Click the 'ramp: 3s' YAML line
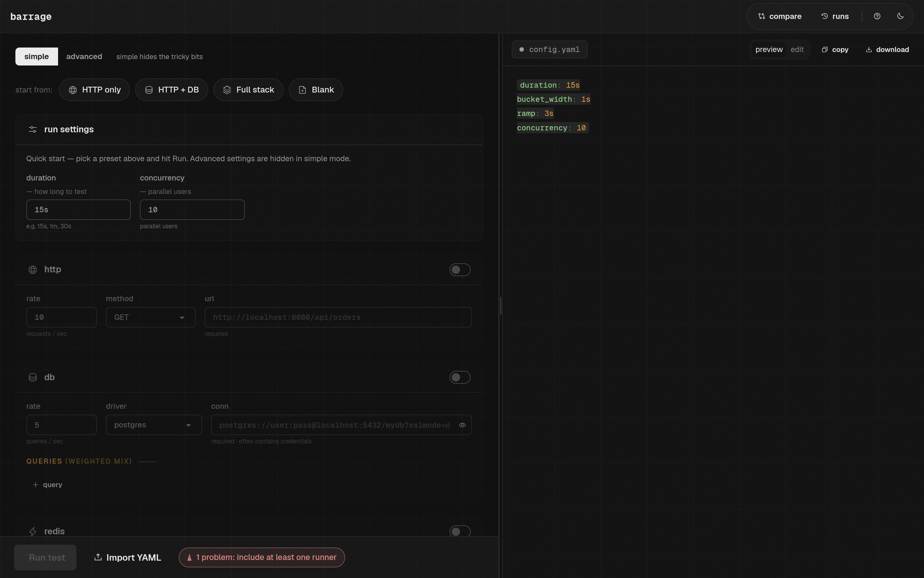 point(535,114)
